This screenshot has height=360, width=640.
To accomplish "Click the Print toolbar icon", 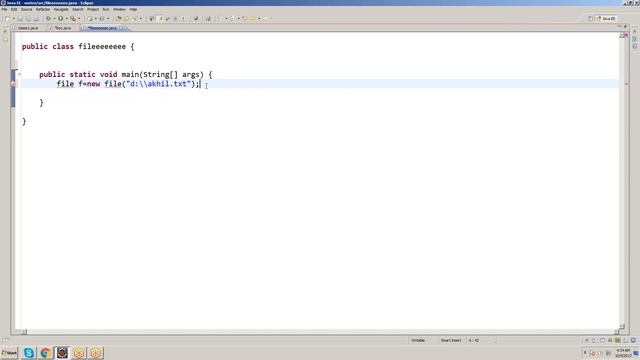I will (x=36, y=18).
